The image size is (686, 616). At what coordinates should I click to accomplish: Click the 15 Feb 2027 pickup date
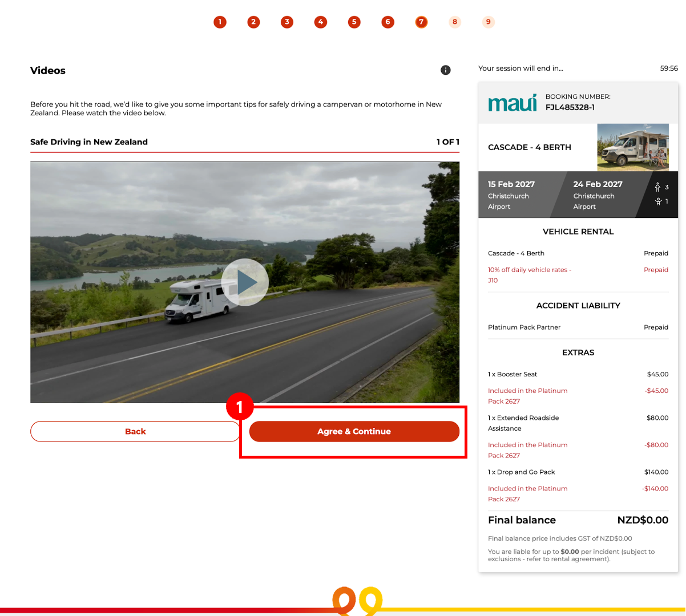pos(511,184)
